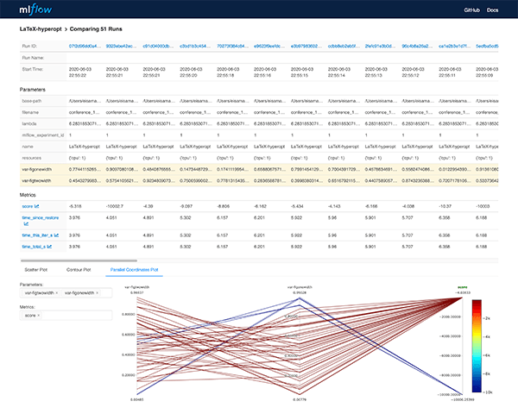Click the time_total_s metric link

pyautogui.click(x=34, y=247)
